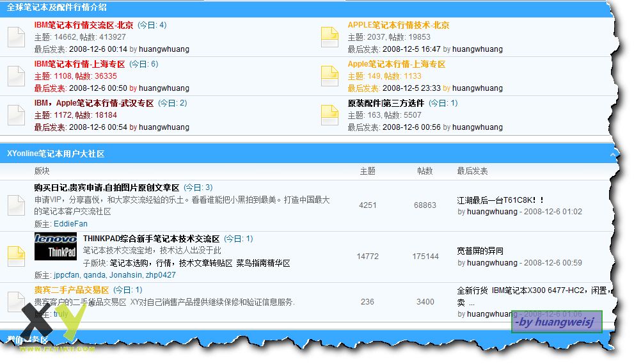Click the gray folder icon beside IBM，Apple笔记本行情-武汉专区

point(16,115)
